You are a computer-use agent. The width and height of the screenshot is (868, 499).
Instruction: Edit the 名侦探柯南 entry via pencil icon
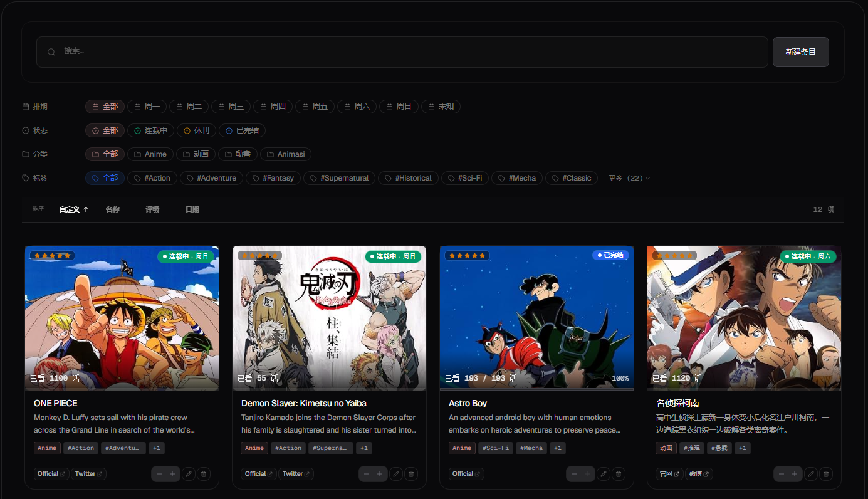pyautogui.click(x=811, y=474)
